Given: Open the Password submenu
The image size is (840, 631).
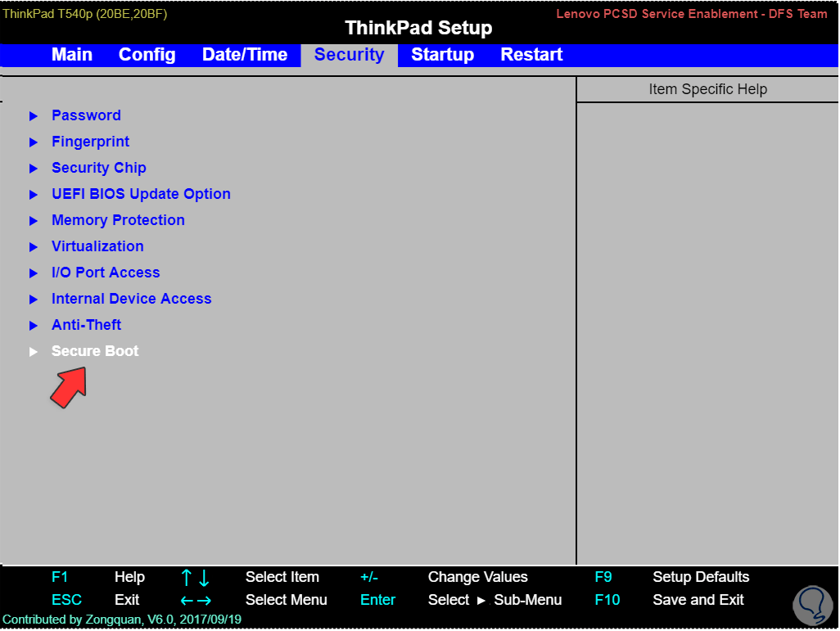Looking at the screenshot, I should [x=86, y=115].
